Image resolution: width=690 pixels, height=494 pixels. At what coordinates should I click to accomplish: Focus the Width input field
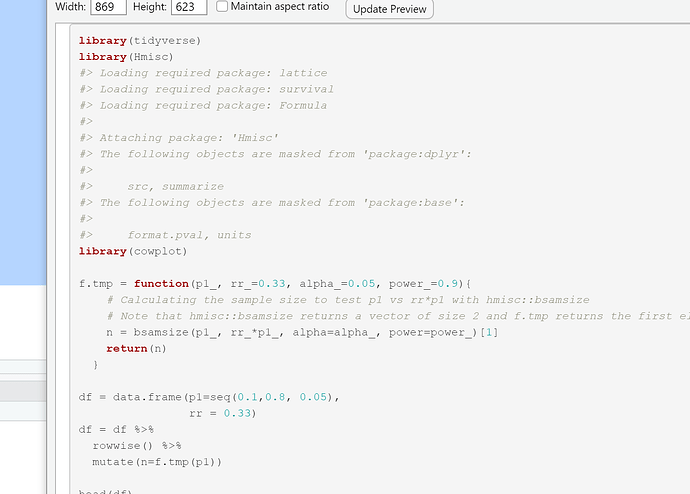click(108, 7)
